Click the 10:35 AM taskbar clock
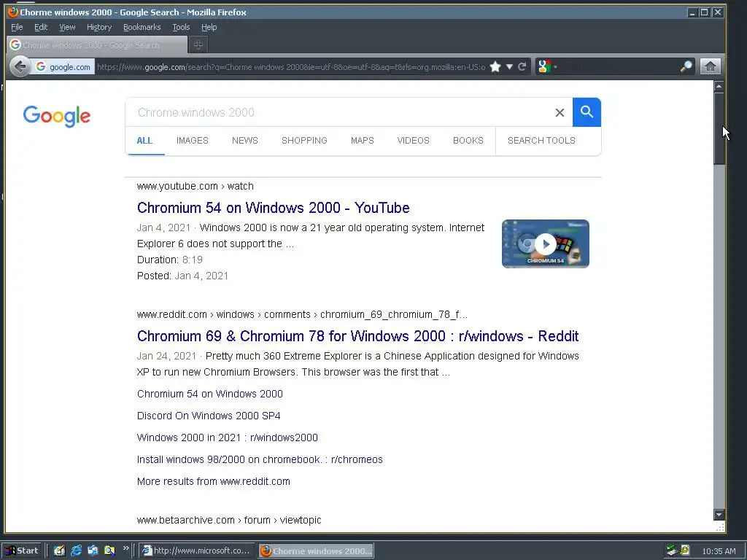Viewport: 747px width, 560px height. pos(719,551)
